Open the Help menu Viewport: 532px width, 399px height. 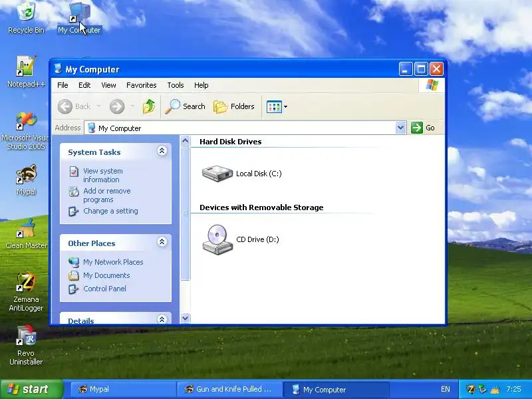click(201, 85)
